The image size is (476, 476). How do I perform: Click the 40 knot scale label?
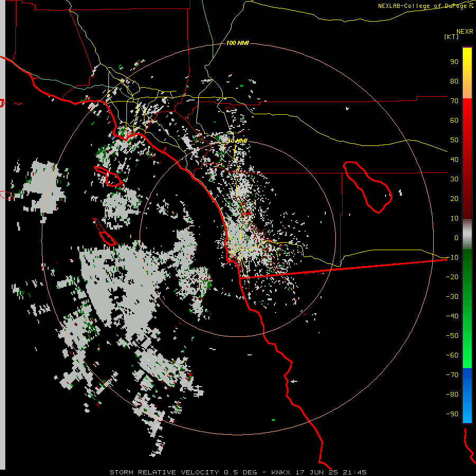(454, 159)
